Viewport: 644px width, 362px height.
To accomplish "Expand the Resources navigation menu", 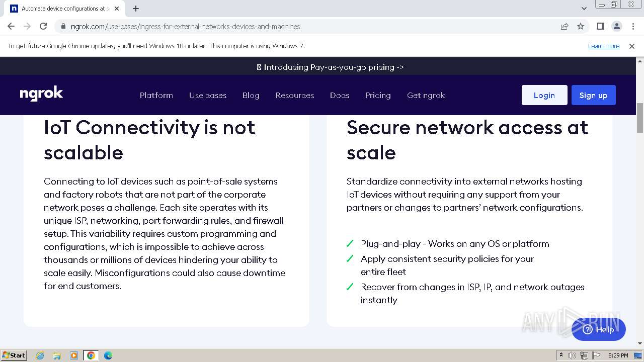I will tap(294, 95).
